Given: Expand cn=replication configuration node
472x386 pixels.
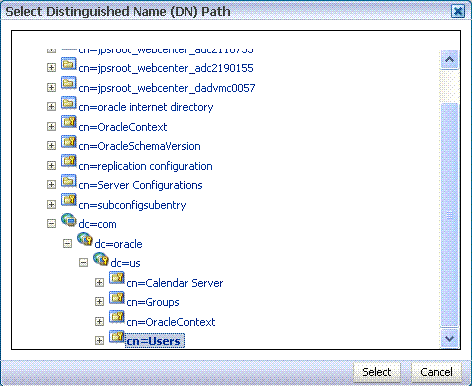Looking at the screenshot, I should [x=51, y=165].
